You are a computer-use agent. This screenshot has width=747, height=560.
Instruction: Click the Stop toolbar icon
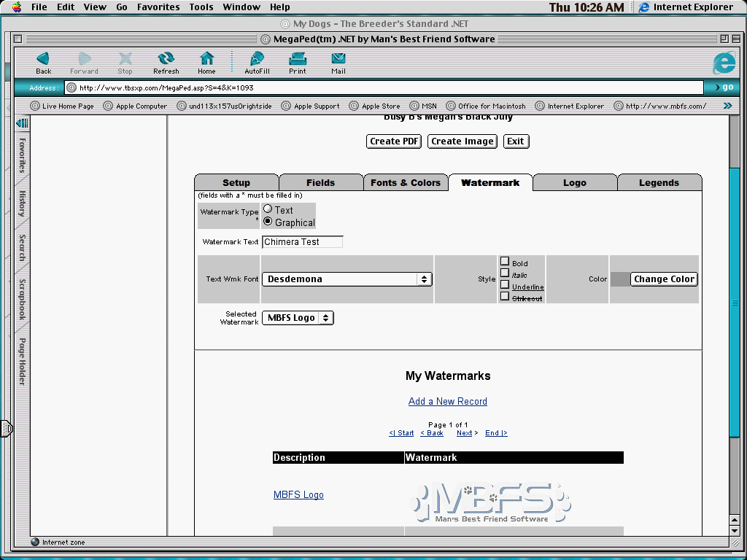125,59
